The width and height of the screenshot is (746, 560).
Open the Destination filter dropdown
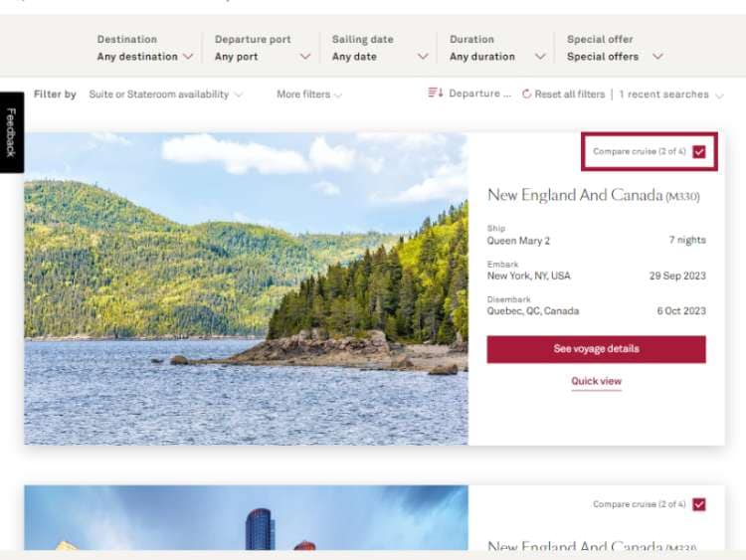(x=145, y=48)
